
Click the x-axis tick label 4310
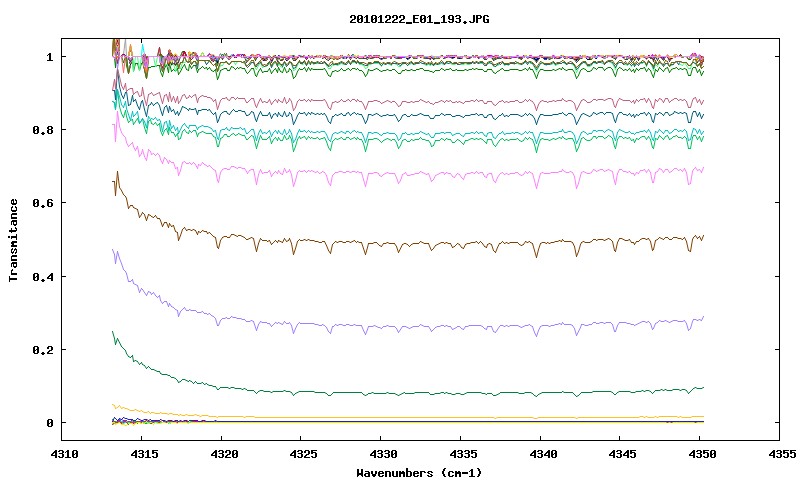pos(64,454)
